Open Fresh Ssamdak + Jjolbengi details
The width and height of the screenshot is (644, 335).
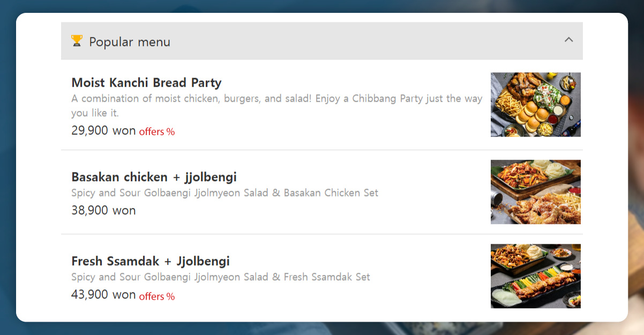coord(151,261)
